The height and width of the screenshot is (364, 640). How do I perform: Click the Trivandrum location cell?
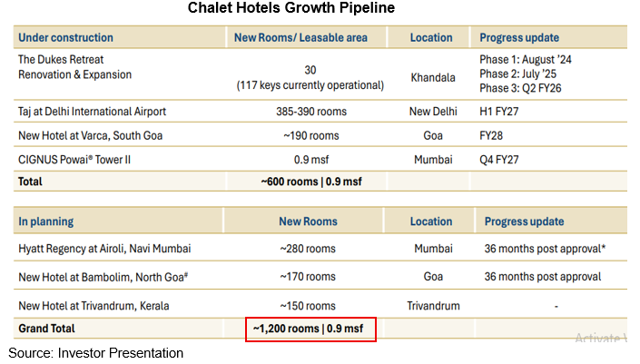(431, 306)
